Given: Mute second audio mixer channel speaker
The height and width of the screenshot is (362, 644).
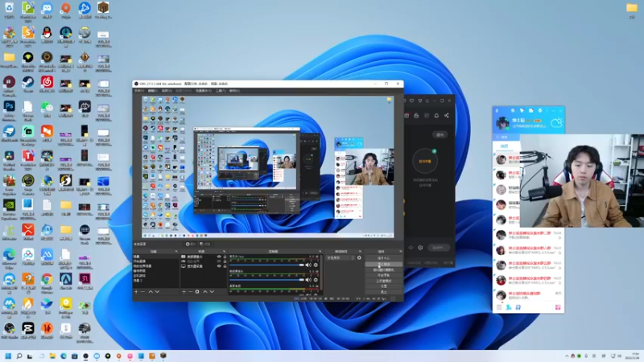Looking at the screenshot, I should click(308, 280).
